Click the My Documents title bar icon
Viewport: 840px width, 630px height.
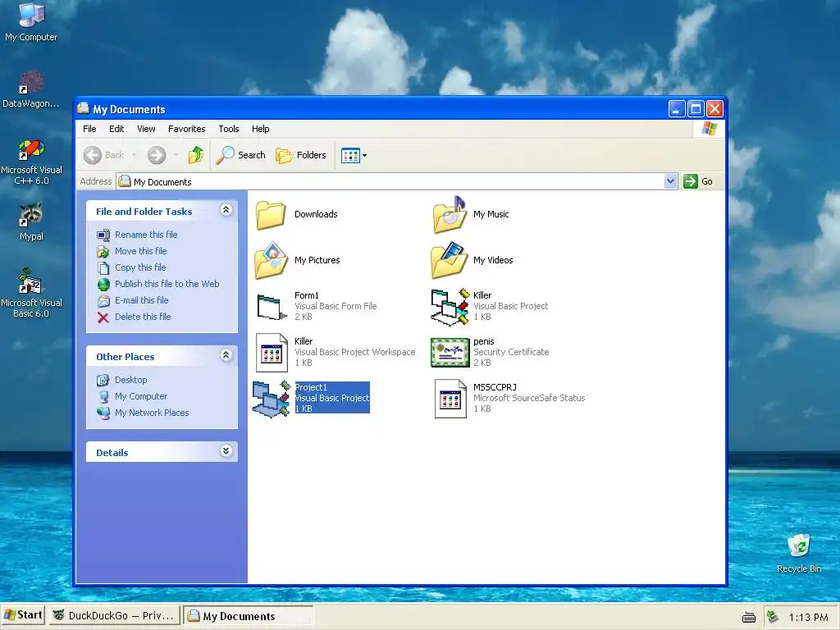point(83,108)
